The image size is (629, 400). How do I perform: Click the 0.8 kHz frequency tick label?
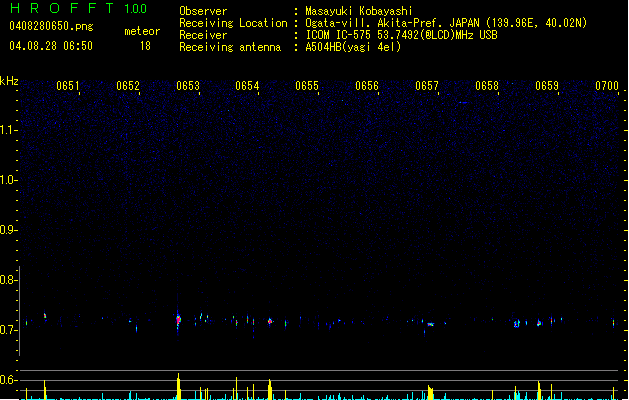[8, 280]
